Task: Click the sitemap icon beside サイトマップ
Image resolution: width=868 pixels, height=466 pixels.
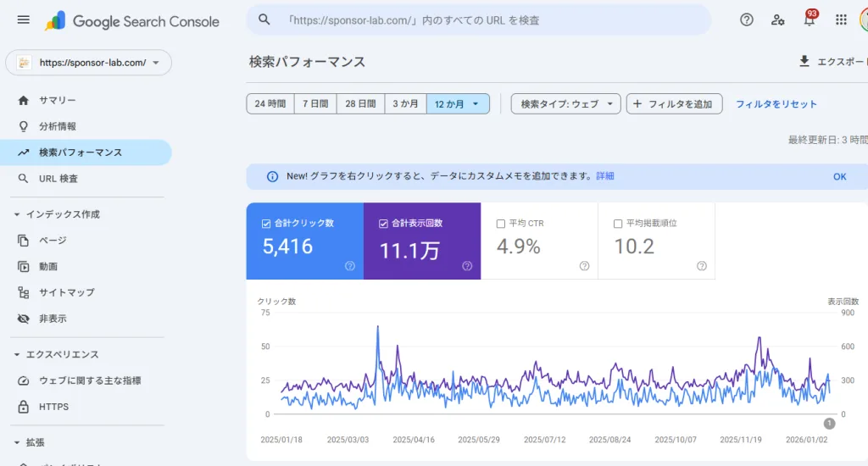Action: tap(23, 292)
